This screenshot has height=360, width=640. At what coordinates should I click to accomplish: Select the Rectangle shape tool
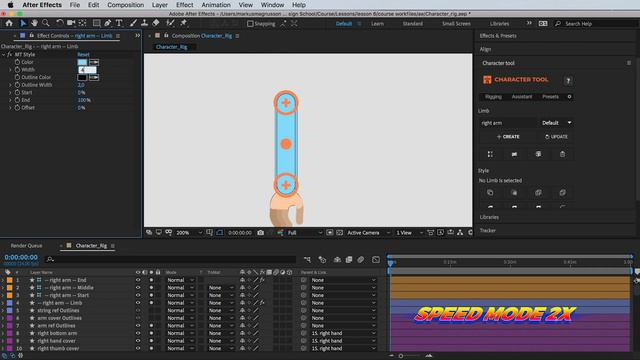(x=96, y=23)
